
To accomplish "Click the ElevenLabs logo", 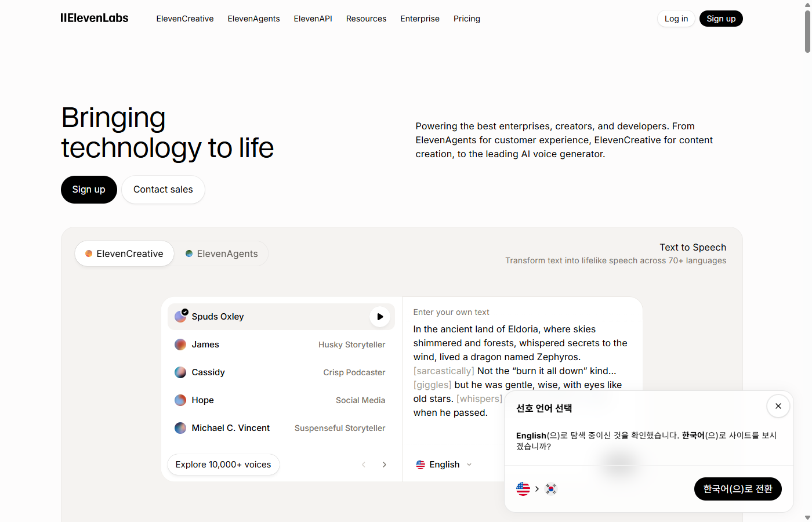I will coord(95,18).
